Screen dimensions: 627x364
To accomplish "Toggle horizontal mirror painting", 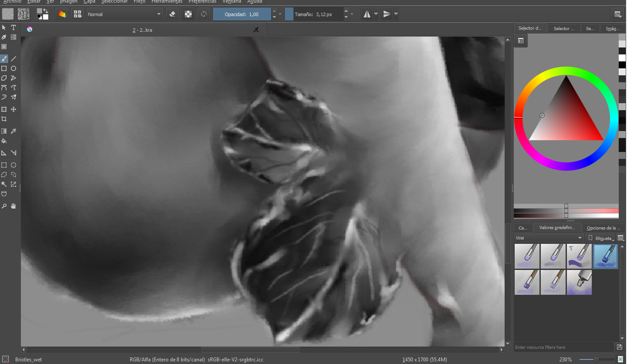I will [367, 14].
